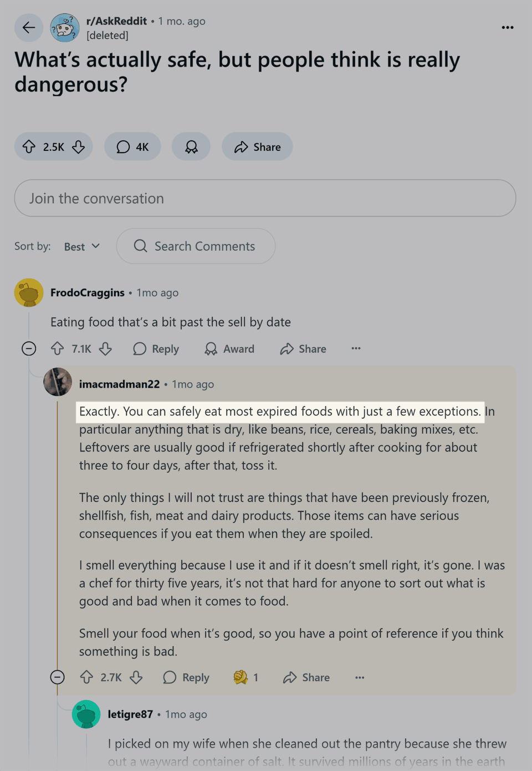Click the back arrow to leave the post
Image resolution: width=532 pixels, height=771 pixels.
click(28, 27)
